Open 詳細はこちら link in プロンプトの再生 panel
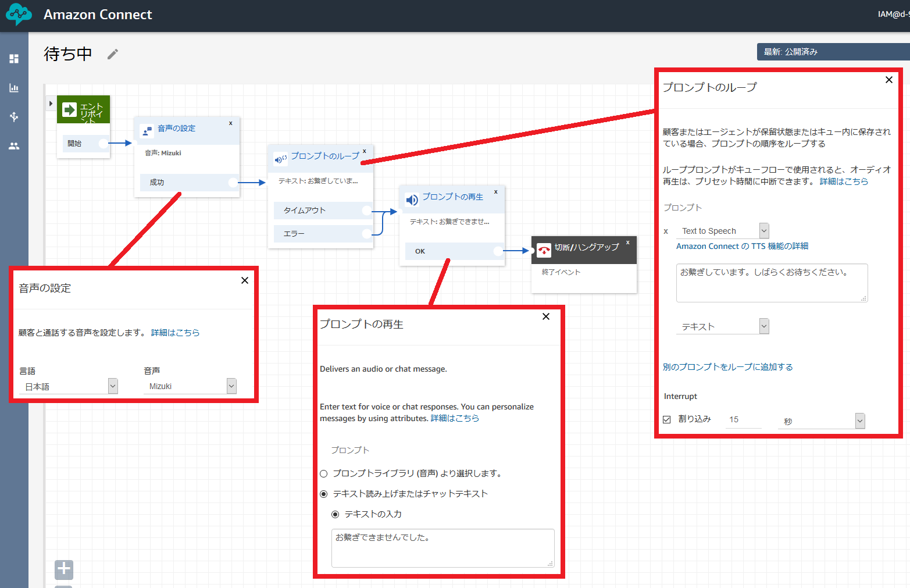The width and height of the screenshot is (910, 588). pos(455,418)
